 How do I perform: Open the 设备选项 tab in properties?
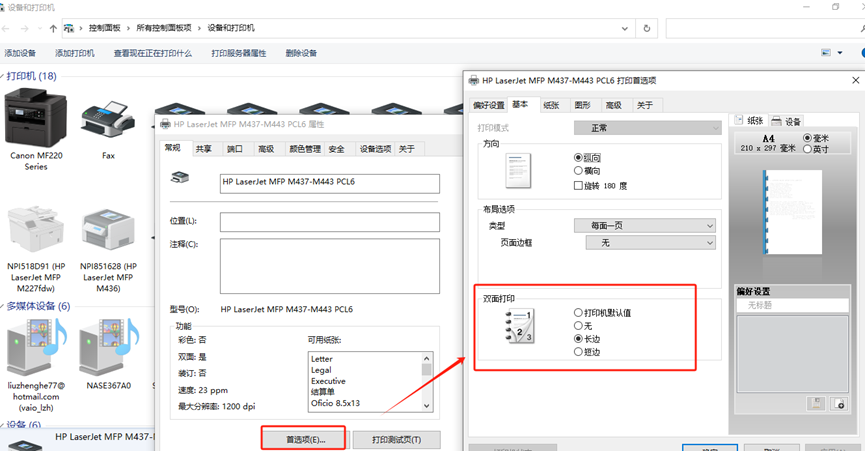click(x=375, y=149)
